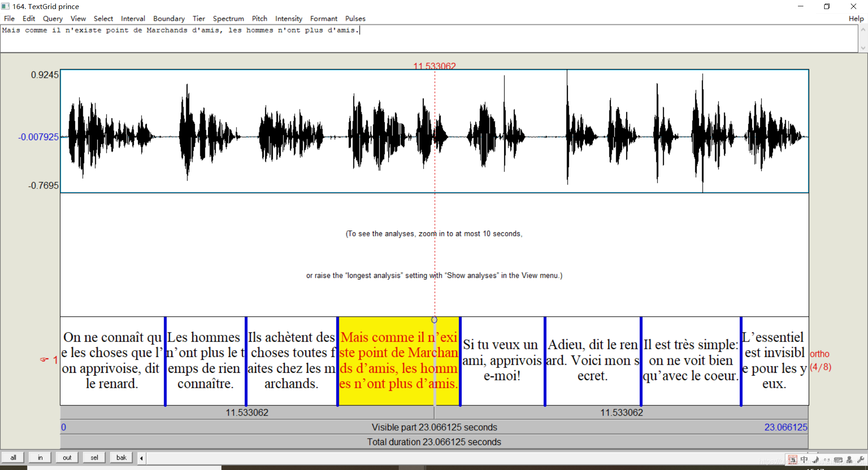Open the Tier menu

pos(198,19)
